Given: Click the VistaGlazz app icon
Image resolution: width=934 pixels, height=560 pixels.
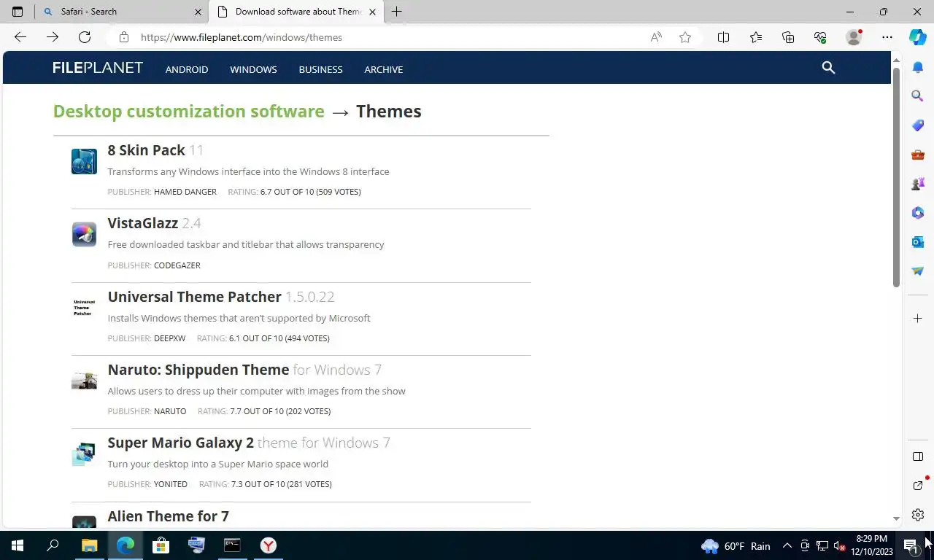Looking at the screenshot, I should 84,235.
